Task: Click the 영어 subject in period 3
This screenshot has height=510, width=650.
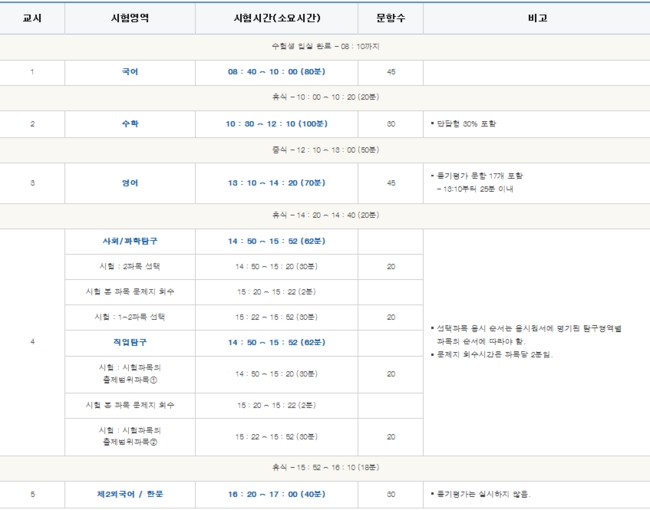Action: point(130,183)
